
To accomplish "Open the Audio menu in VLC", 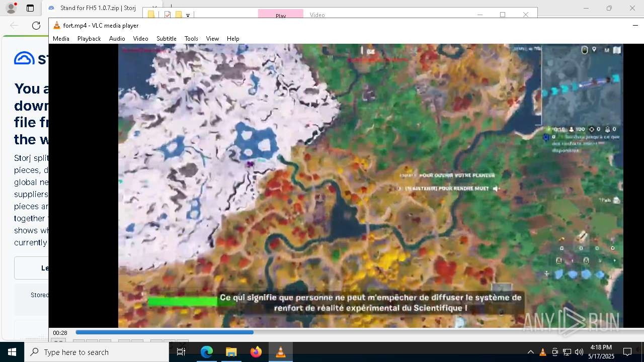I will click(x=117, y=39).
